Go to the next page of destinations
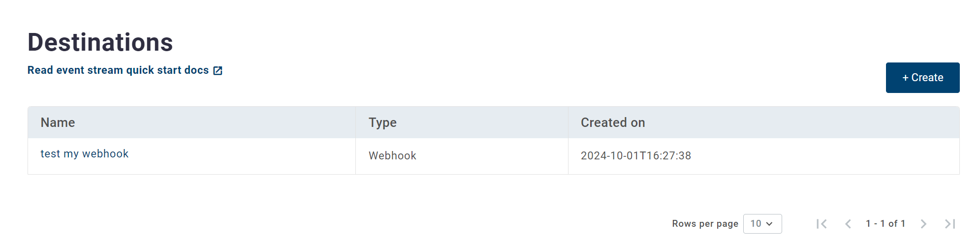This screenshot has height=243, width=980. click(x=923, y=224)
